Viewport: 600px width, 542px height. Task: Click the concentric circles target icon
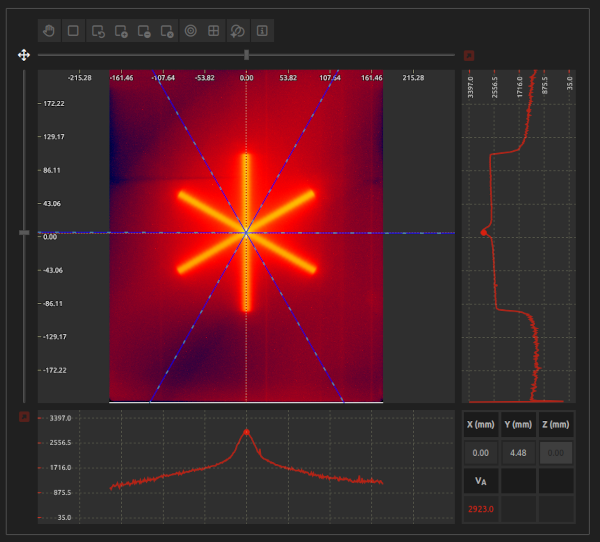pos(191,31)
